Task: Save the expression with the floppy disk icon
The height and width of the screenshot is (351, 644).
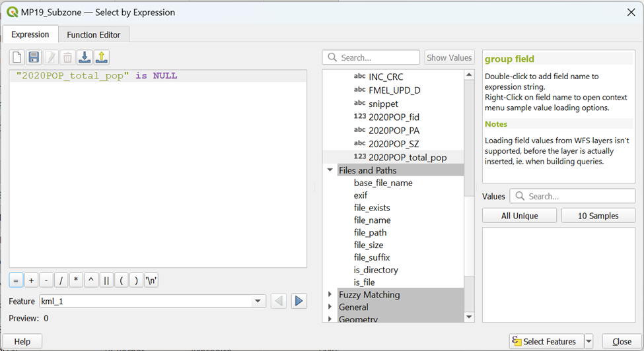Action: pos(34,57)
